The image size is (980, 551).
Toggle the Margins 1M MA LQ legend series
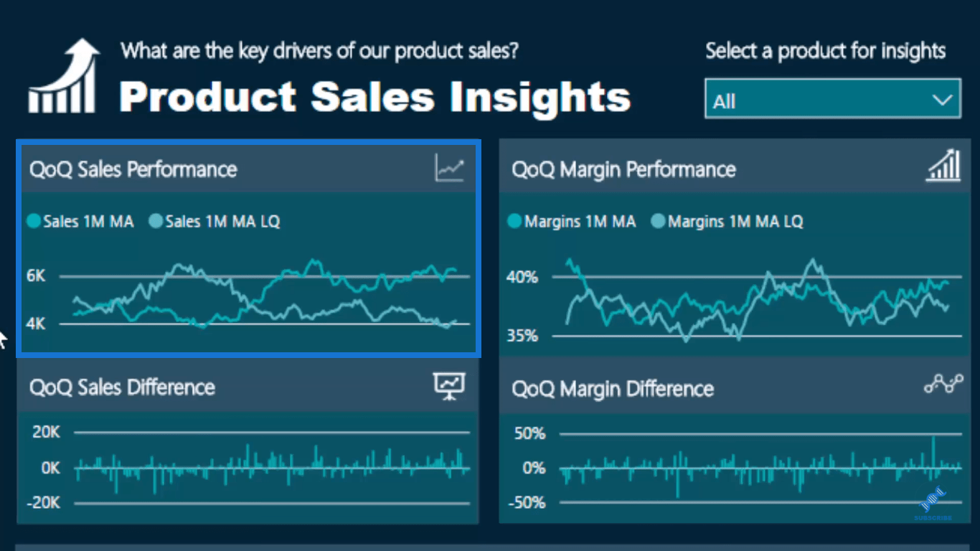(x=727, y=222)
